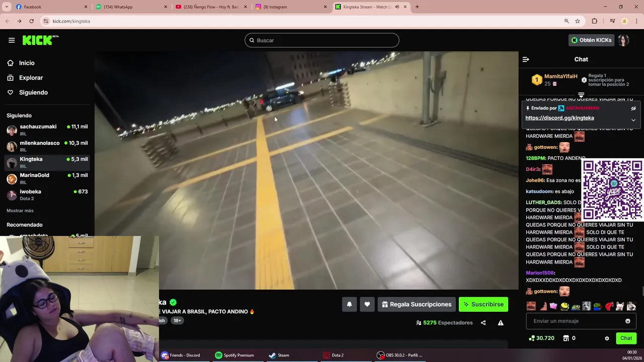Switch to the Ñengo Flow YouTube tab
Screen dimensions: 644x362
[x=211, y=7]
